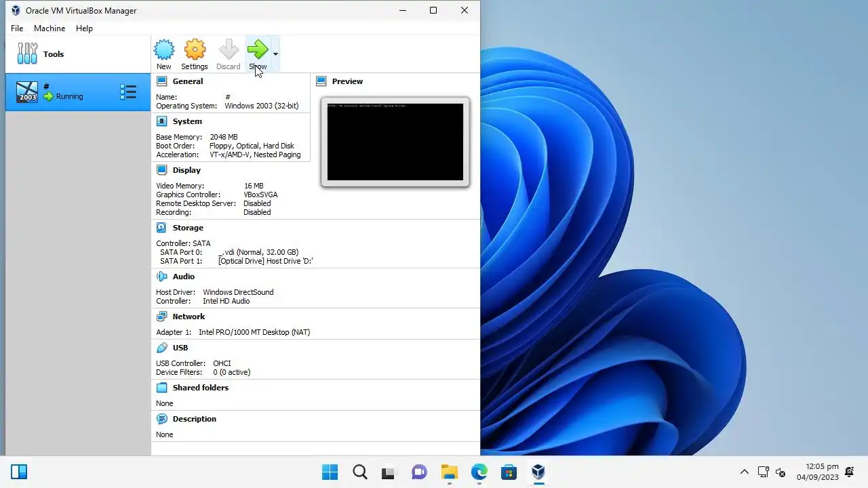Click the Tools icon in the sidebar
868x488 pixels.
tap(27, 54)
